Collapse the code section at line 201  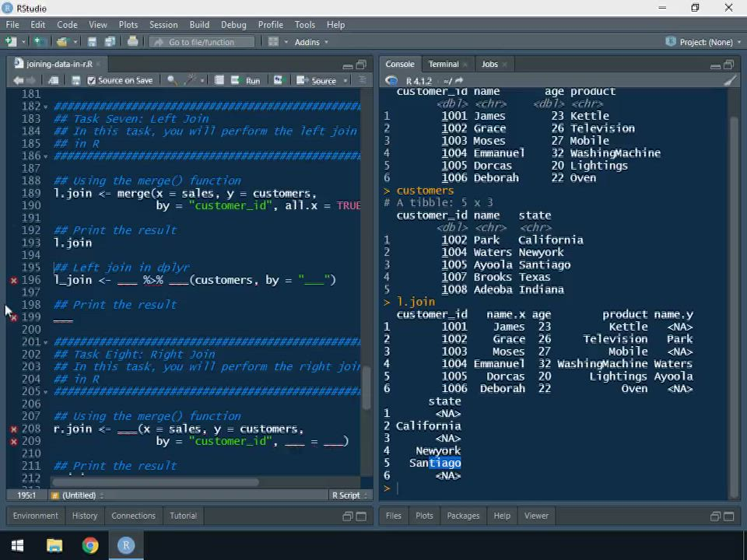pyautogui.click(x=46, y=342)
